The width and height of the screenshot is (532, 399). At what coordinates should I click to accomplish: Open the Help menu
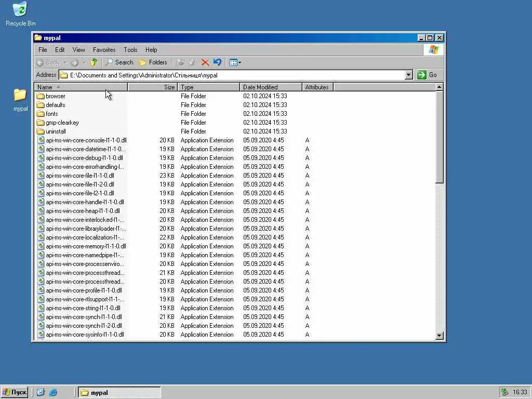(151, 50)
